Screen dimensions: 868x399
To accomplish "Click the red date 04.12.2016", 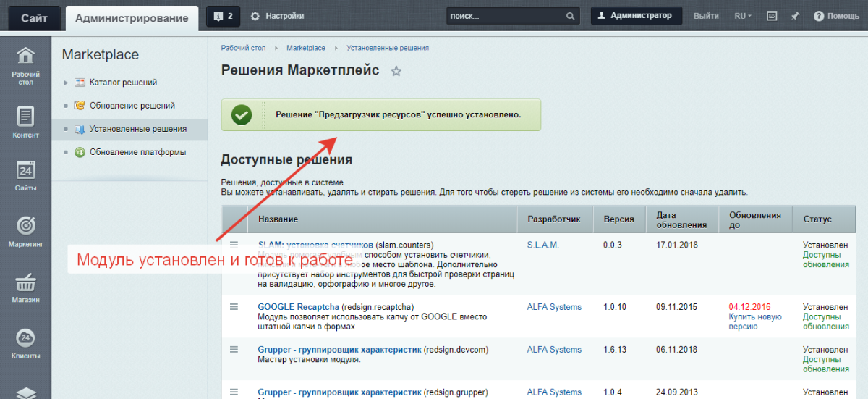I will coord(750,307).
